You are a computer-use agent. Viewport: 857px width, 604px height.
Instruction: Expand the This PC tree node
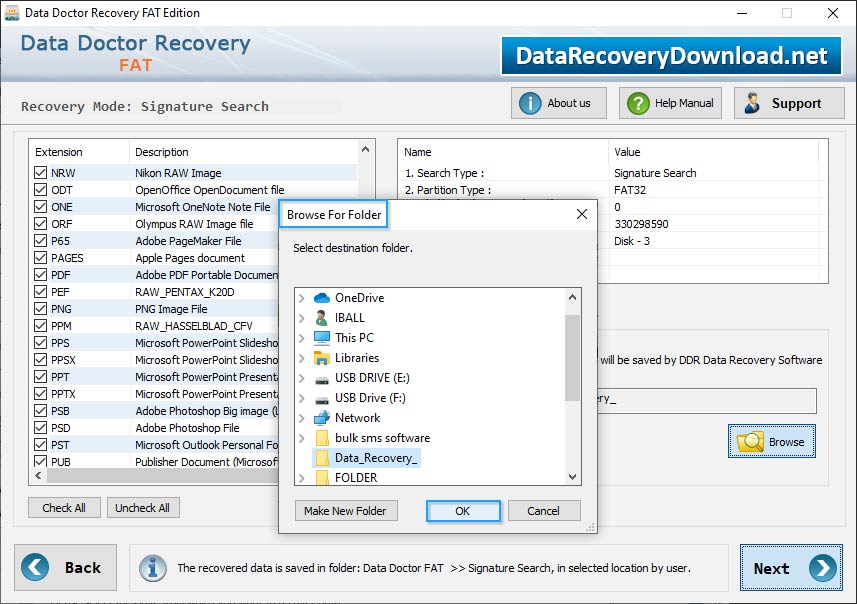[x=302, y=338]
